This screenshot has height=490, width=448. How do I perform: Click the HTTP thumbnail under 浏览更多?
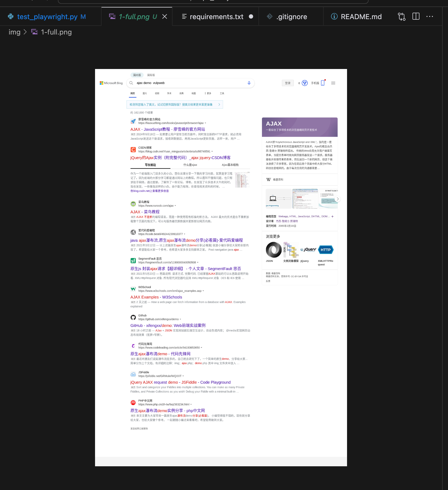[326, 250]
